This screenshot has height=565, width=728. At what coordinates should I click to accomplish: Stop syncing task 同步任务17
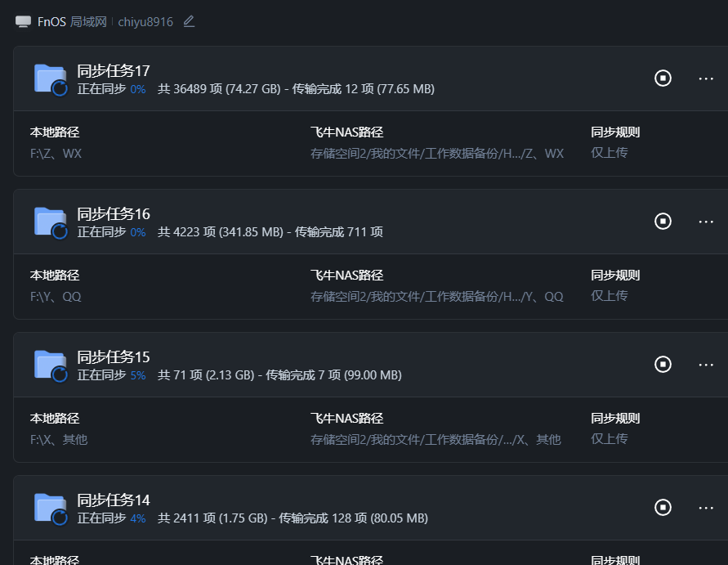[x=663, y=78]
